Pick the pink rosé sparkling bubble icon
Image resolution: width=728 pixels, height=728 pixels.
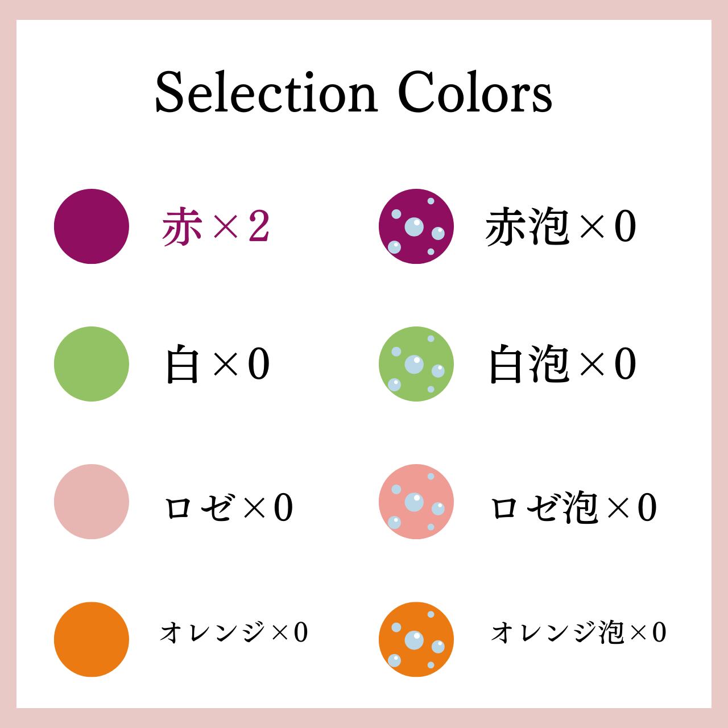click(416, 502)
